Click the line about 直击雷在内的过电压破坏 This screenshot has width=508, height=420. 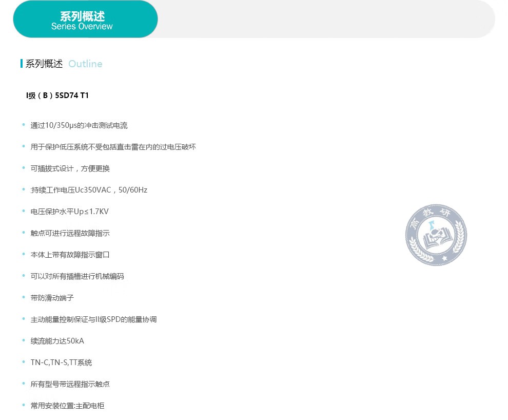(x=113, y=147)
